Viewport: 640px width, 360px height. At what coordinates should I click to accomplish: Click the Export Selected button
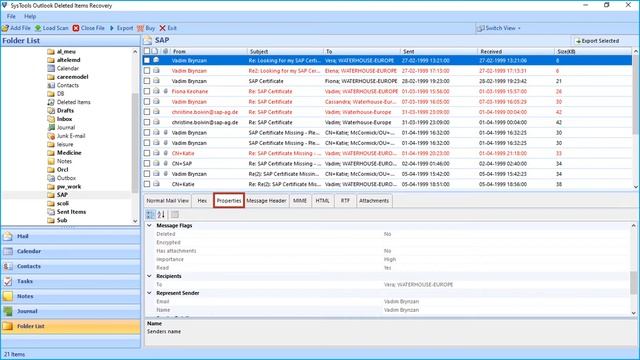tap(597, 41)
